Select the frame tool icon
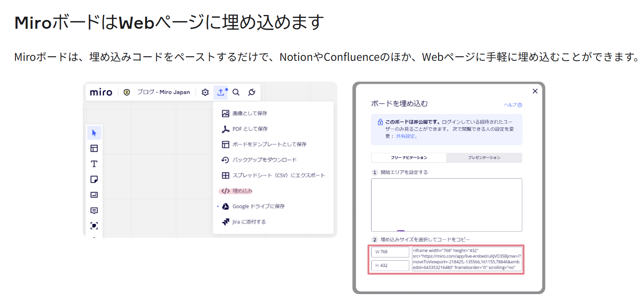Screen dimensions: 644x297 tap(94, 226)
